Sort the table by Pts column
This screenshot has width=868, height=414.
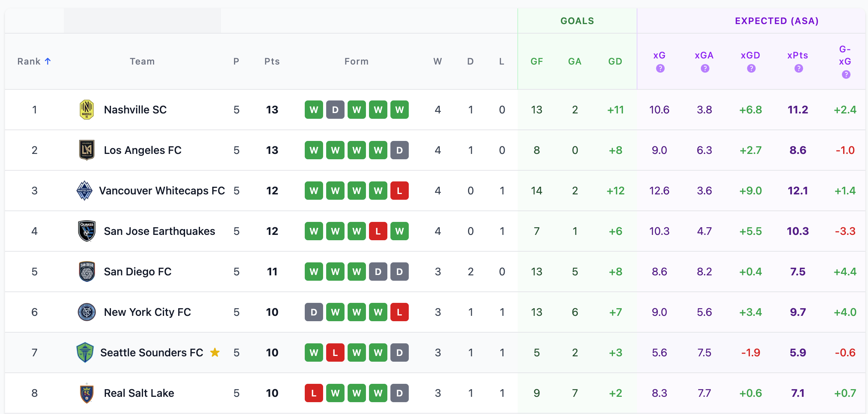(x=272, y=61)
